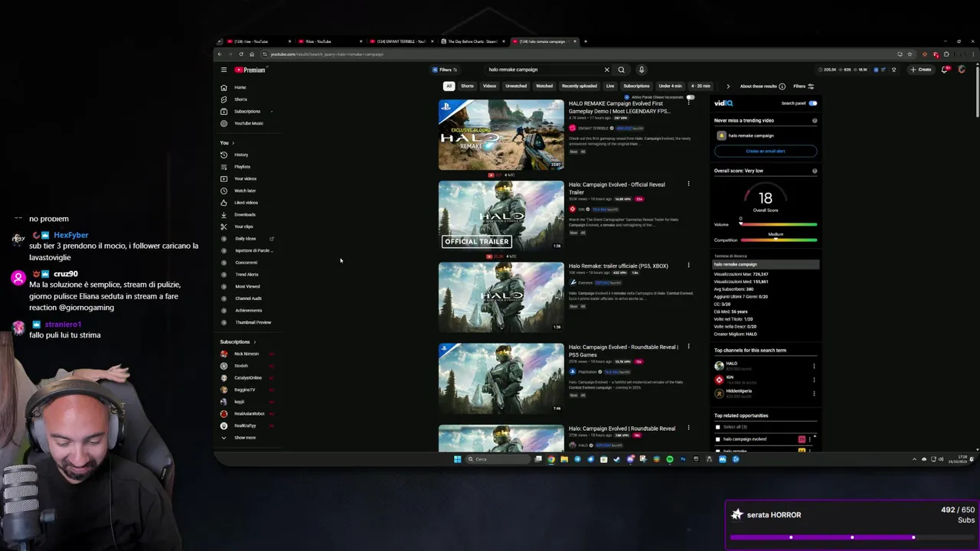Click the Chrome address bar URL
980x551 pixels.
click(327, 54)
